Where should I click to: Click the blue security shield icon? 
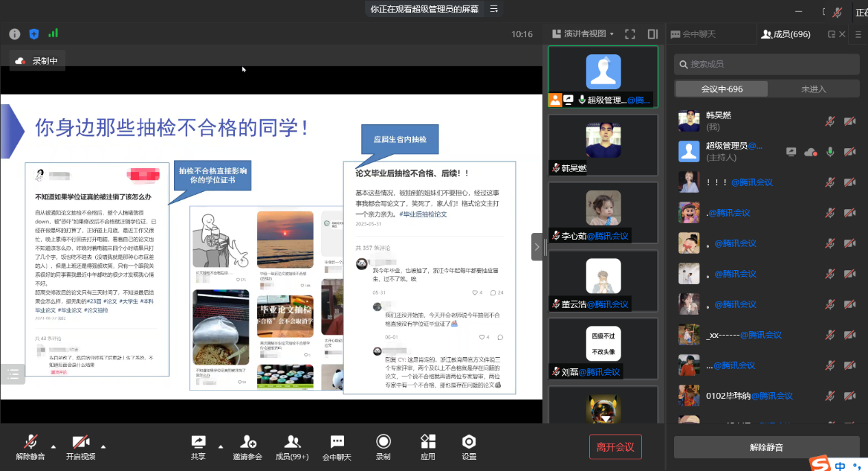click(34, 34)
